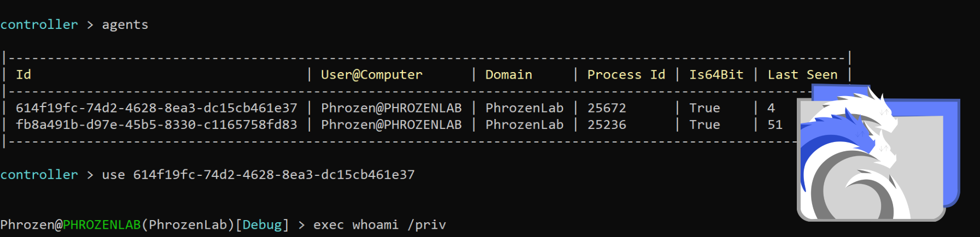
Task: Click the Process Id column header
Action: pyautogui.click(x=626, y=75)
